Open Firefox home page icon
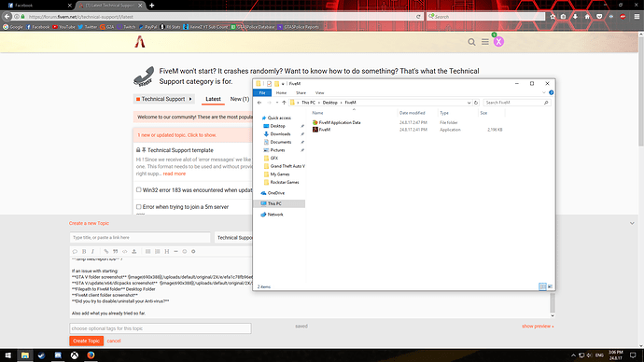This screenshot has height=362, width=644. pyautogui.click(x=587, y=17)
